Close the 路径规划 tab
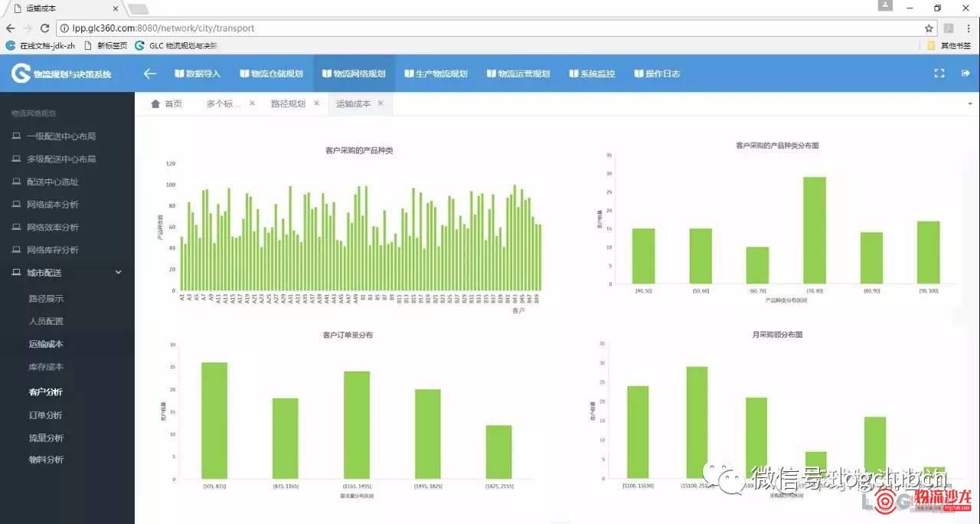This screenshot has height=524, width=980. [x=316, y=103]
